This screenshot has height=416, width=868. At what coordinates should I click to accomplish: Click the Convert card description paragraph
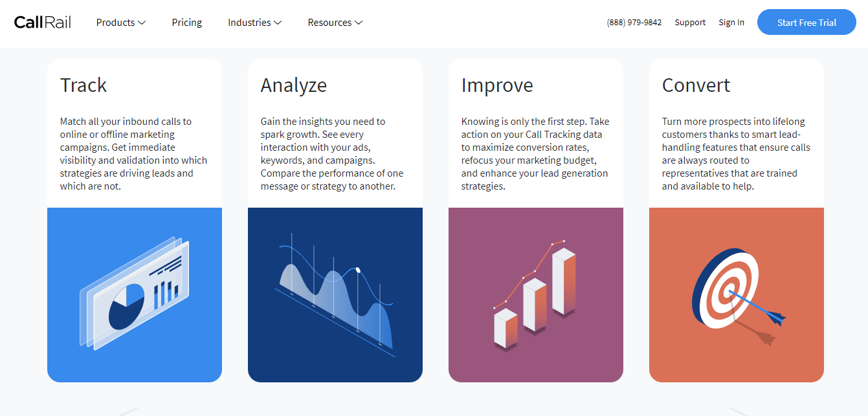(736, 154)
